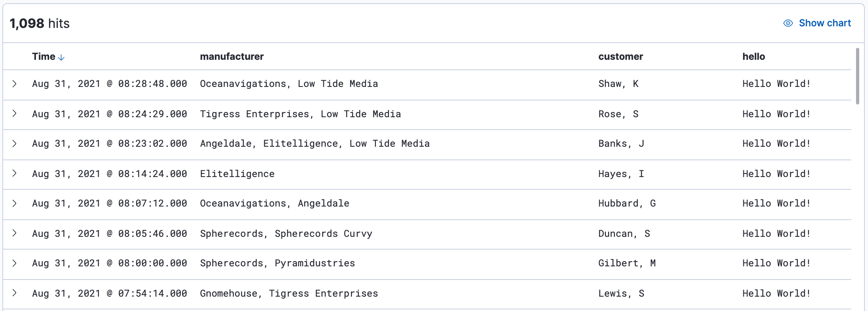Click the customer column header
868x311 pixels.
[x=620, y=57]
